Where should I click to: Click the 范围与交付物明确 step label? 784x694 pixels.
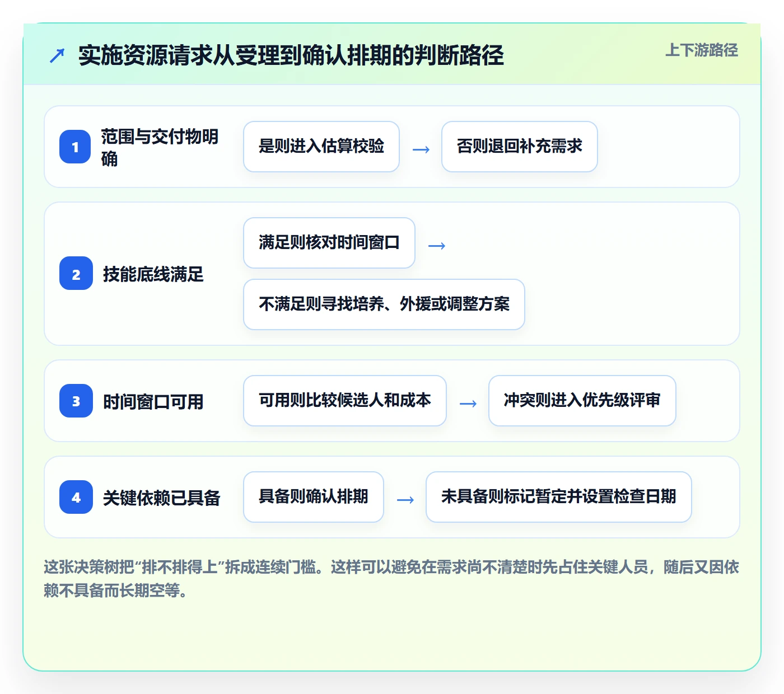coord(160,147)
